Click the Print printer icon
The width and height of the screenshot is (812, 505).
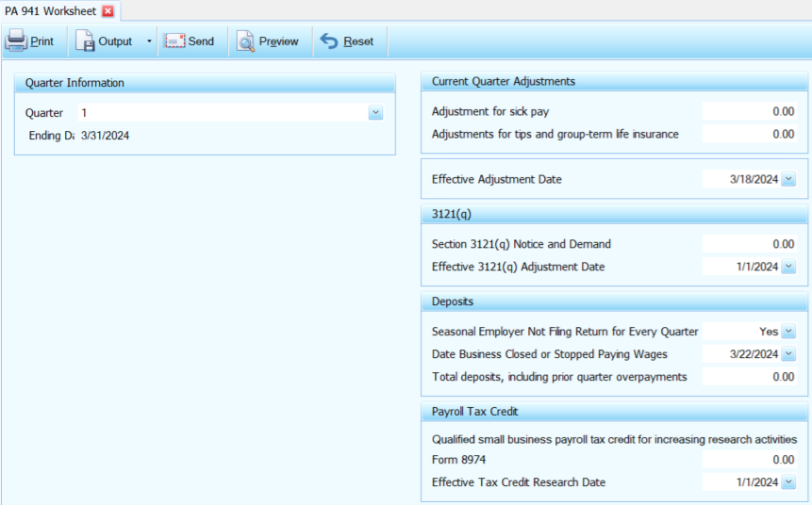click(16, 41)
